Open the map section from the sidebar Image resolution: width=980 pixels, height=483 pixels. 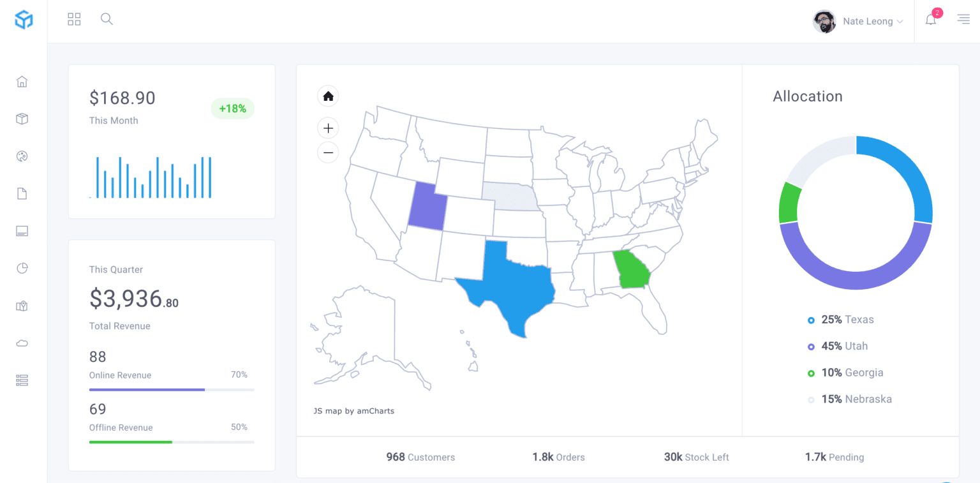(x=22, y=306)
